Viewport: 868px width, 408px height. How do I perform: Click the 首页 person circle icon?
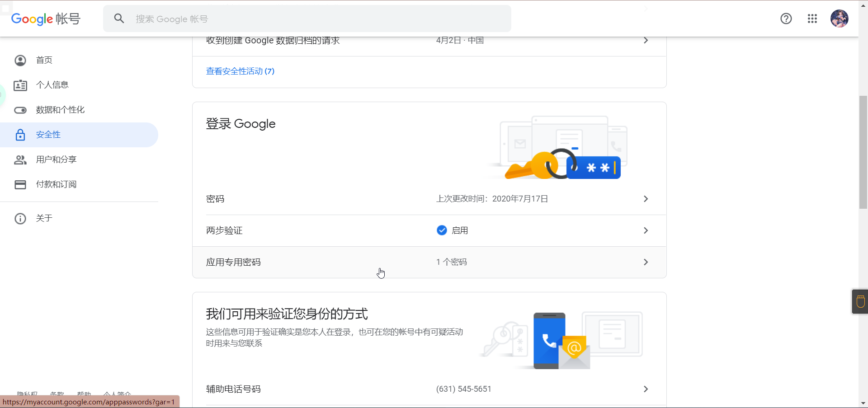pos(20,60)
